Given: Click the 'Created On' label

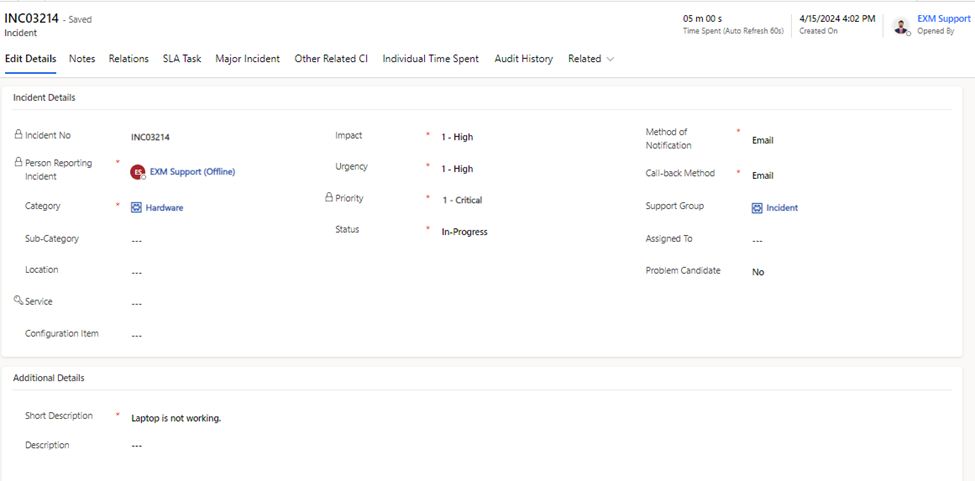Looking at the screenshot, I should (x=818, y=31).
